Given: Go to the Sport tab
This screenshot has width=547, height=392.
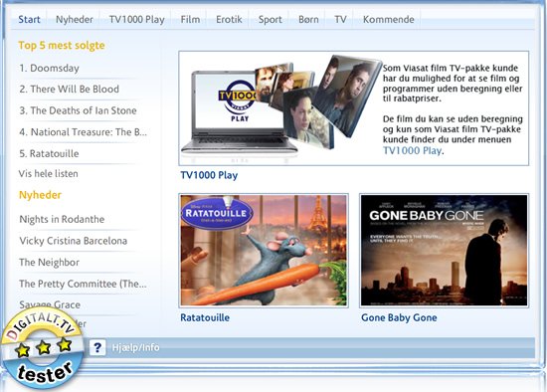Looking at the screenshot, I should 270,20.
